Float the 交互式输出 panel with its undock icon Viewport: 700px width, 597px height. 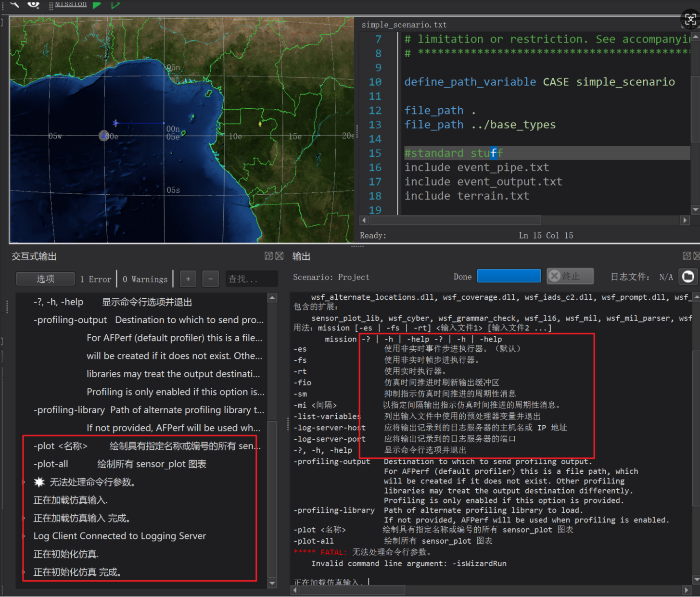point(269,256)
